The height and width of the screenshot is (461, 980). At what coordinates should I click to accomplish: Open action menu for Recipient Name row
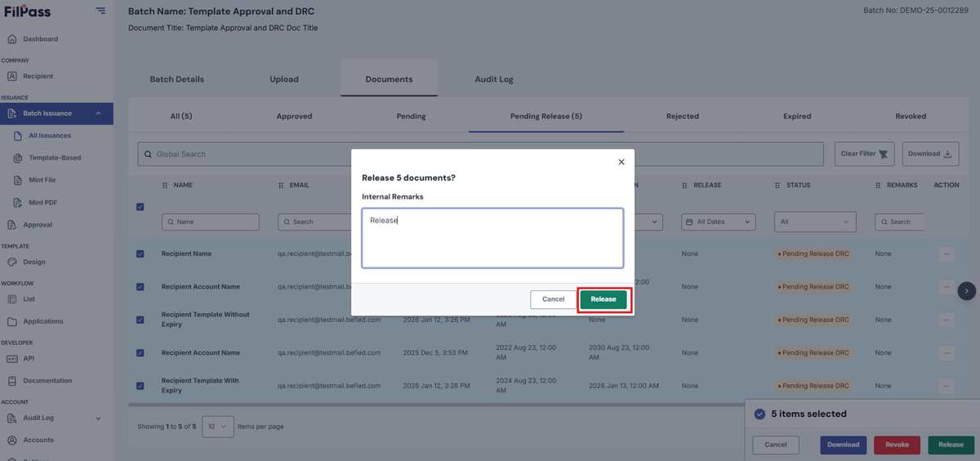click(x=947, y=254)
